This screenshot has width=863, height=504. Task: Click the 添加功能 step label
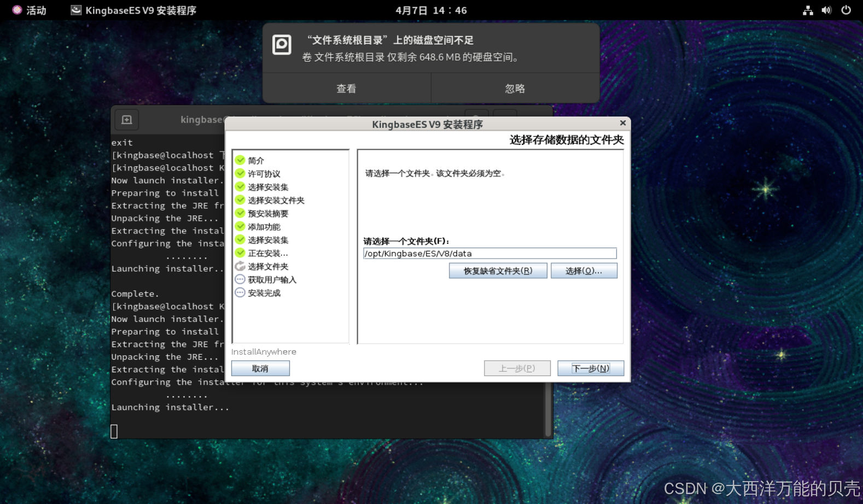(264, 227)
